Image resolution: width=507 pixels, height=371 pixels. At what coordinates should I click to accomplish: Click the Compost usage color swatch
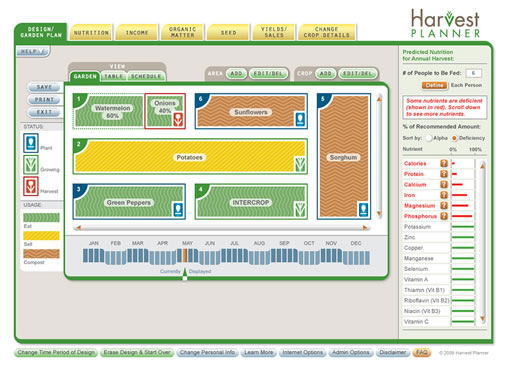[x=41, y=254]
